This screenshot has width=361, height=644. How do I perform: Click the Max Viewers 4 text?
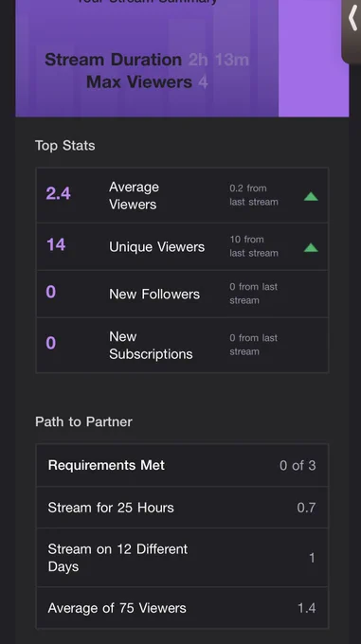point(147,81)
